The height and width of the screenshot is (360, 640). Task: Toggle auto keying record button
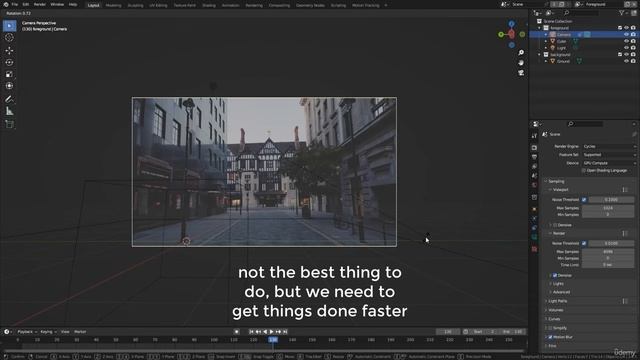(236, 332)
